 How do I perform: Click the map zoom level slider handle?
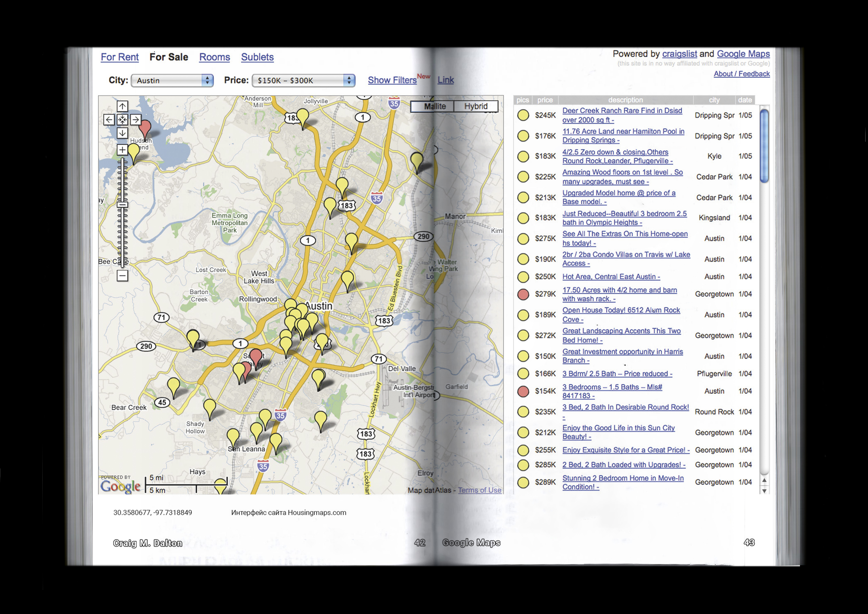point(122,205)
